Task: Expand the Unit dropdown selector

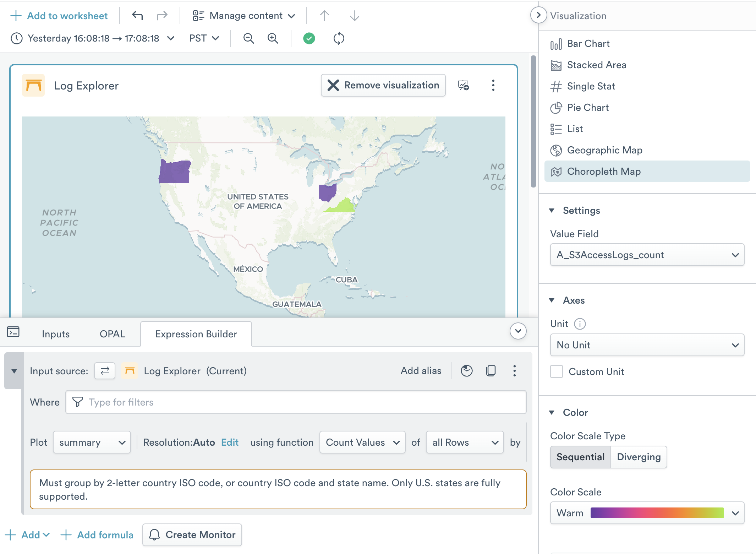Action: 646,345
